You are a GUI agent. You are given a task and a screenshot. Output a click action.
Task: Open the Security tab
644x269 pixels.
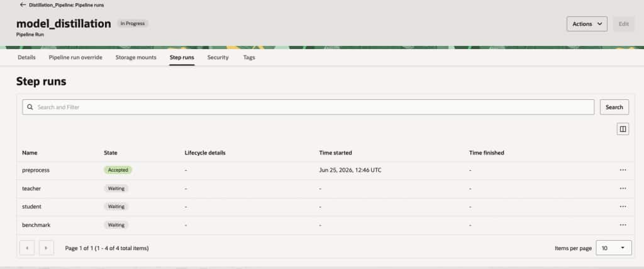click(x=218, y=57)
